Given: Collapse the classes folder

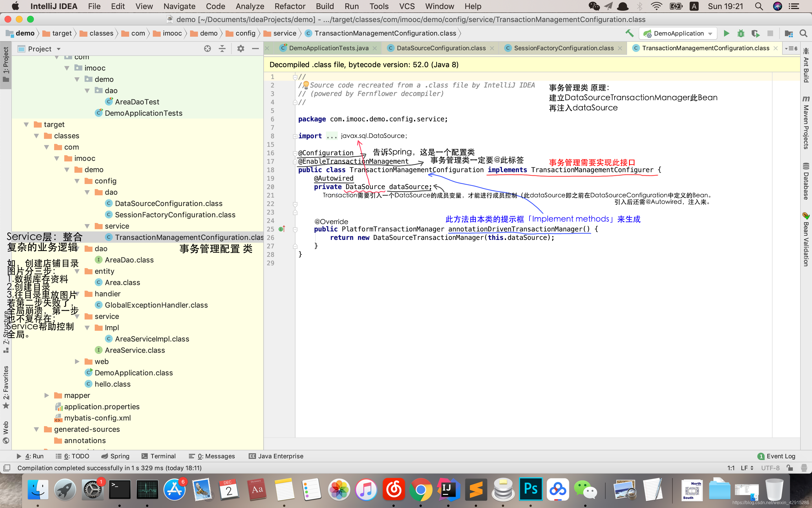Looking at the screenshot, I should coord(37,136).
